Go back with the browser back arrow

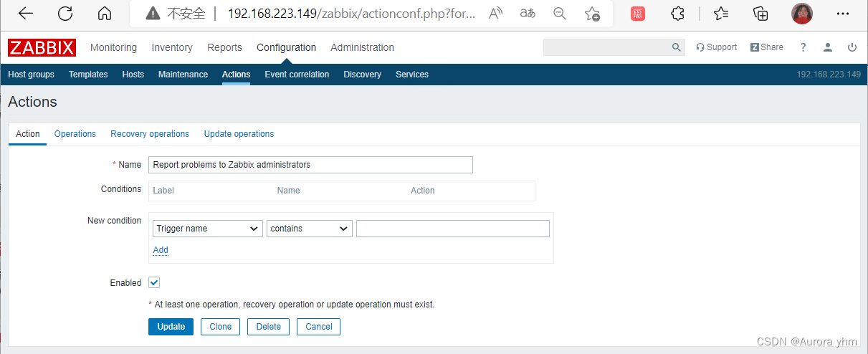(25, 14)
